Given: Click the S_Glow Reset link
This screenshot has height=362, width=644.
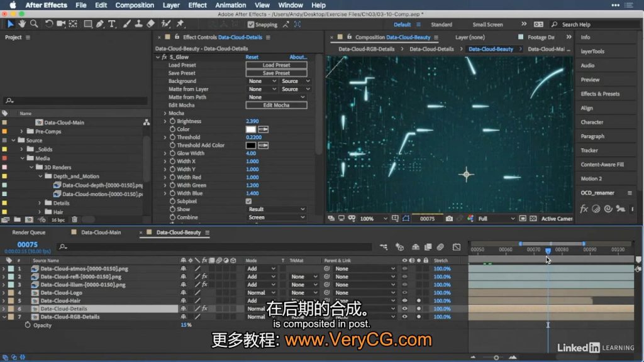Looking at the screenshot, I should pyautogui.click(x=252, y=57).
